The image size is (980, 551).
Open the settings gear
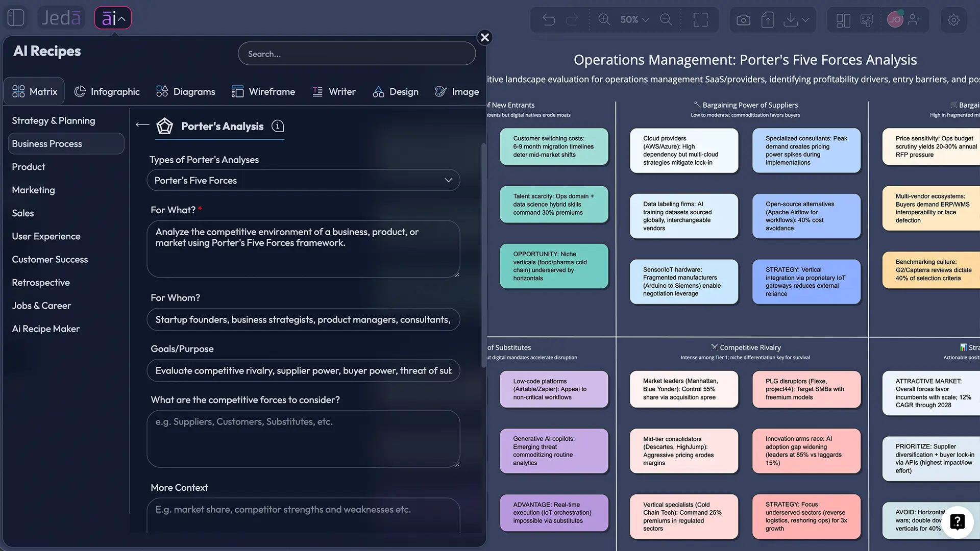coord(953,20)
